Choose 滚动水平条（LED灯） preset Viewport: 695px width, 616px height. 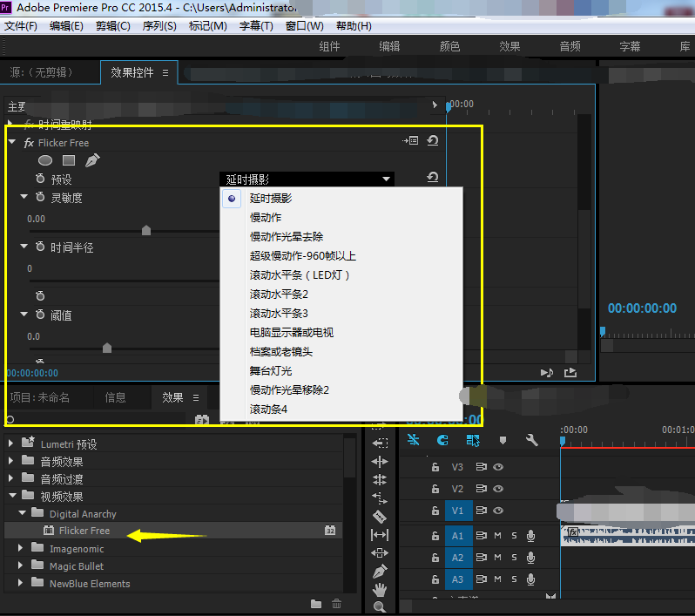click(300, 275)
